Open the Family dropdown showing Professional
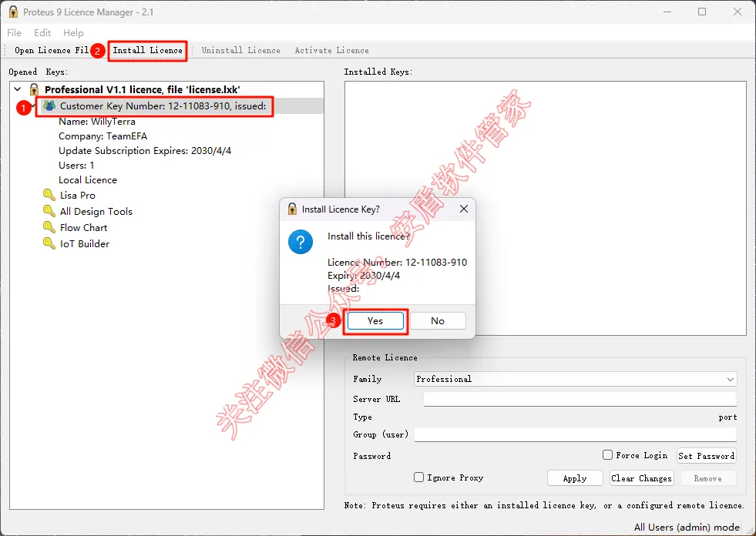The image size is (756, 536). pyautogui.click(x=575, y=379)
